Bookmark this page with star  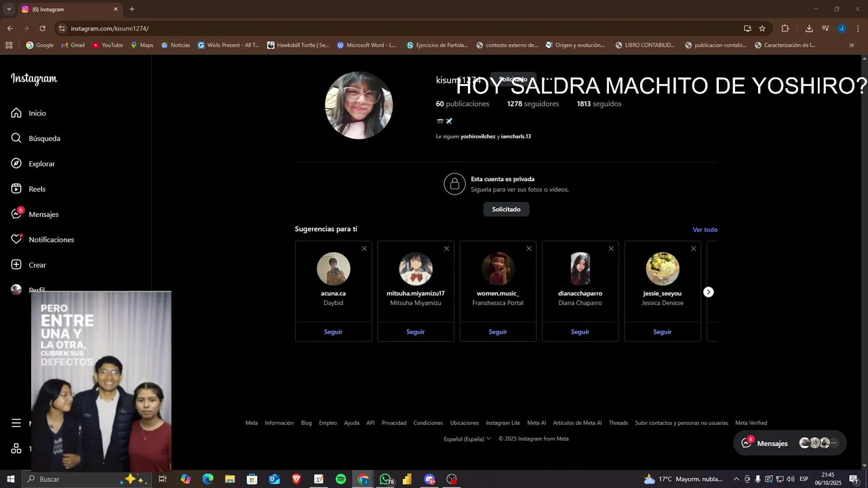(x=762, y=28)
